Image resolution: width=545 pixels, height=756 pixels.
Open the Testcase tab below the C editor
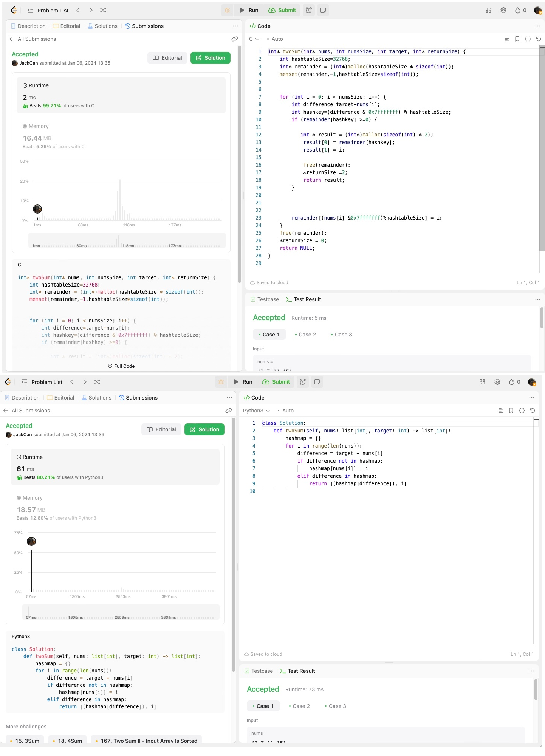(x=265, y=299)
